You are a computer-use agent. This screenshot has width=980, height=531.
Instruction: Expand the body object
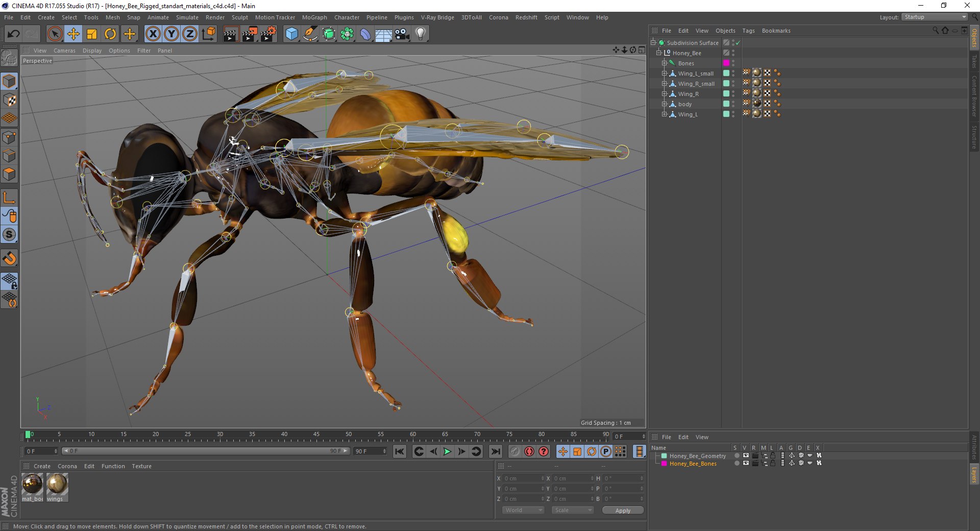(665, 104)
